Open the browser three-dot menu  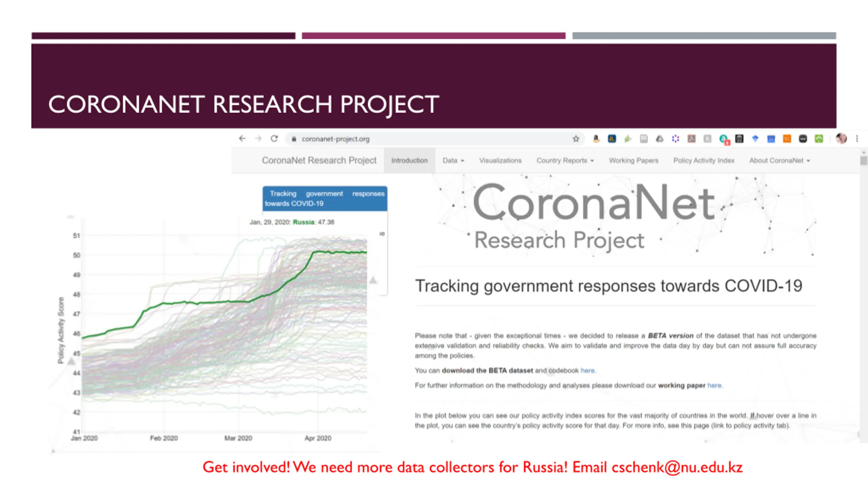coord(857,139)
